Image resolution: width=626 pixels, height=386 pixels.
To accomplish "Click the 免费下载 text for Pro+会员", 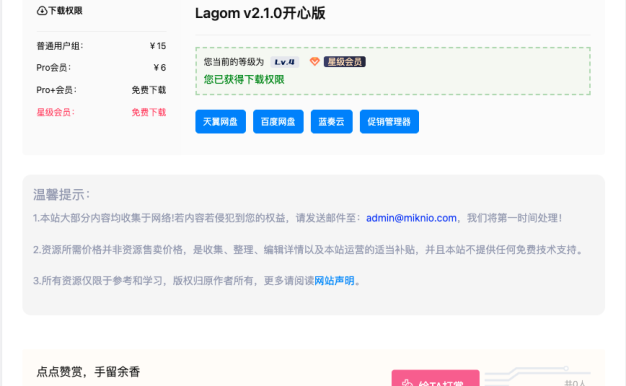I will click(149, 90).
